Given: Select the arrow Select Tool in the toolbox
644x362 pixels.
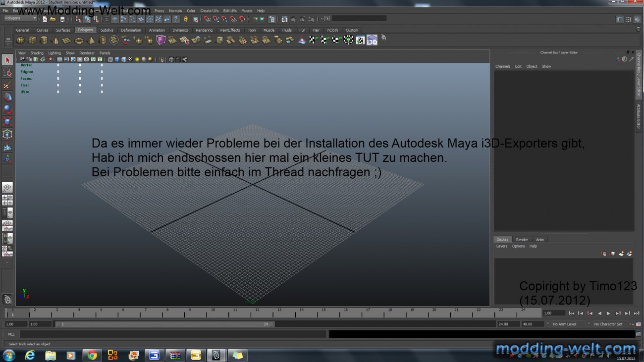Looking at the screenshot, I should (x=7, y=60).
